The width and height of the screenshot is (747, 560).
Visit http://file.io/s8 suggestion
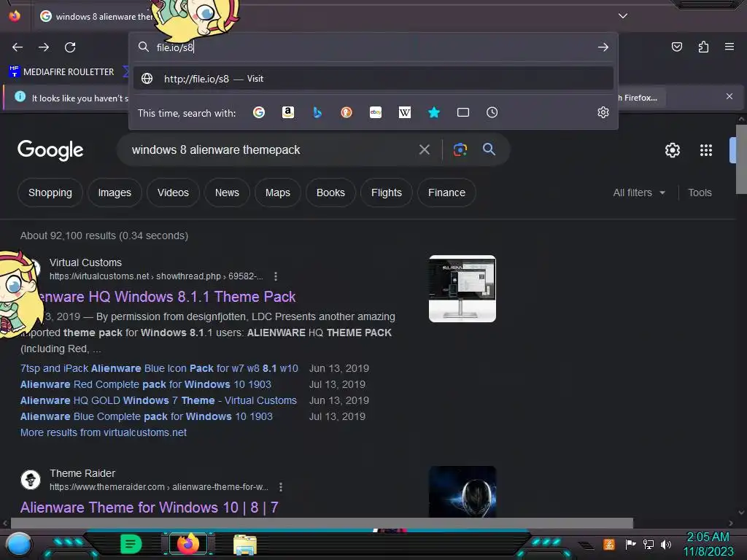tap(373, 79)
